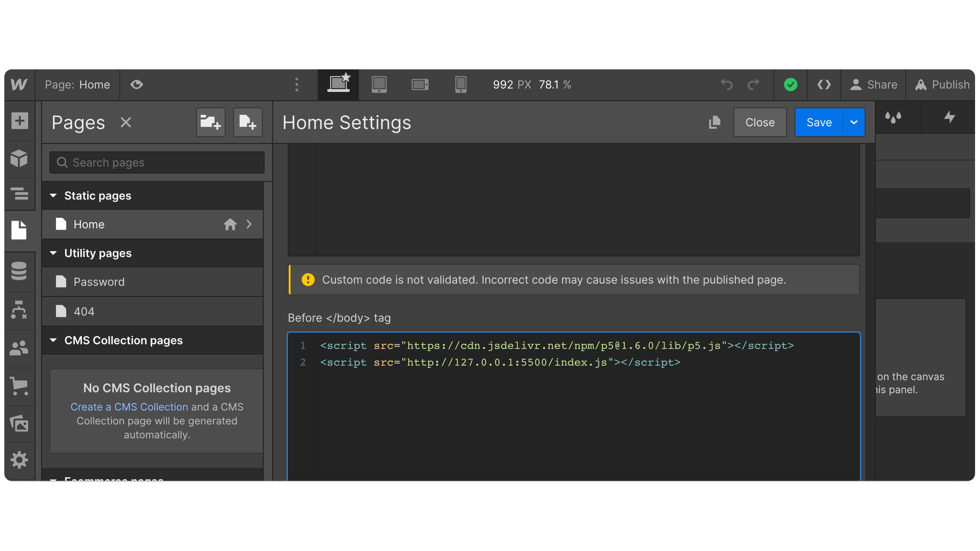Click the redo arrow
The image size is (980, 551).
[753, 85]
